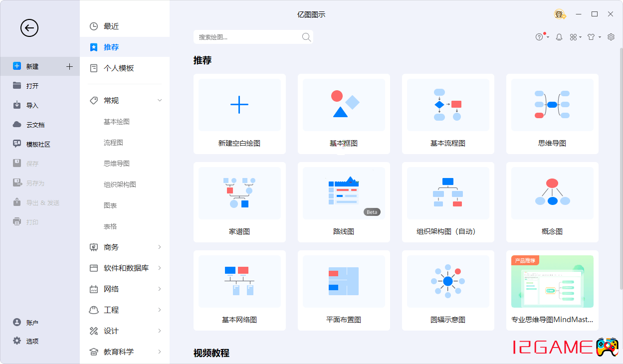Open 云文档 in the sidebar
This screenshot has height=364, width=623.
(x=35, y=125)
